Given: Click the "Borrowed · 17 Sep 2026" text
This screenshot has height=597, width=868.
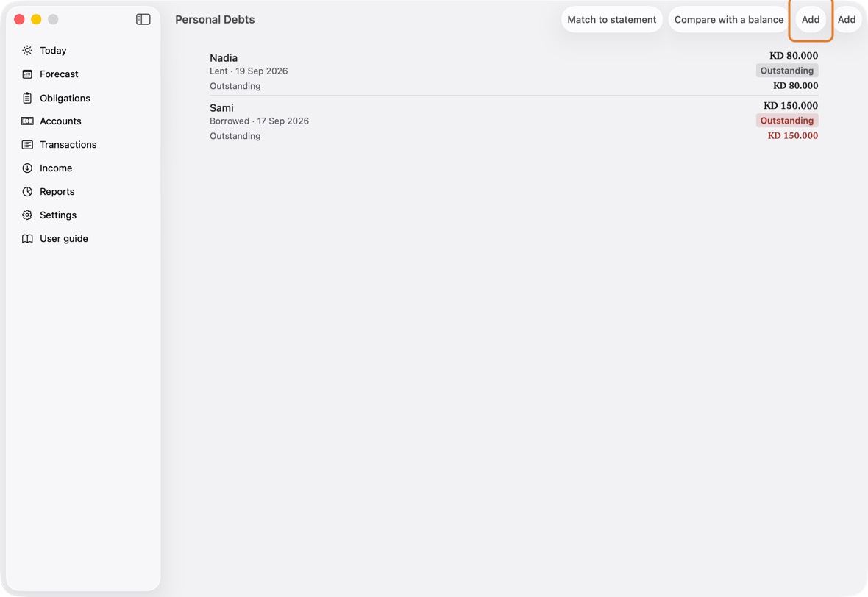Looking at the screenshot, I should click(259, 121).
